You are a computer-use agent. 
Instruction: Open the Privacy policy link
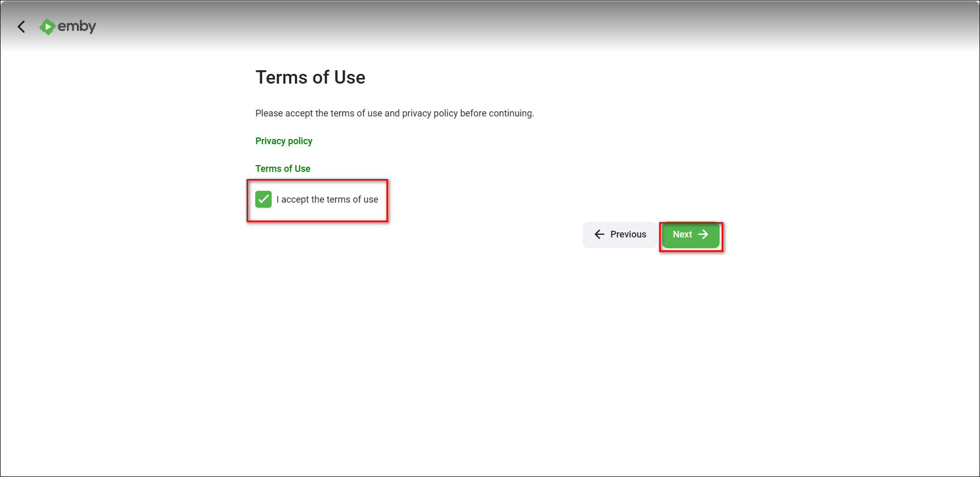click(x=283, y=141)
